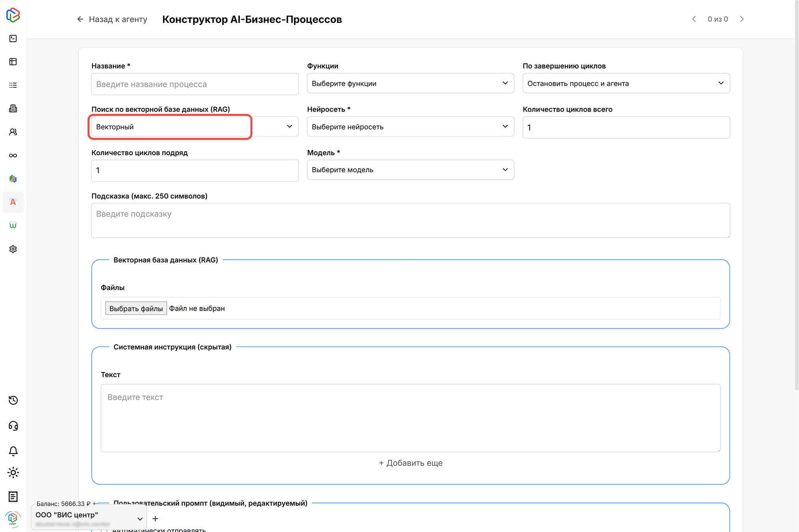Expand the Функции dropdown
This screenshot has height=532, width=799.
(x=410, y=83)
